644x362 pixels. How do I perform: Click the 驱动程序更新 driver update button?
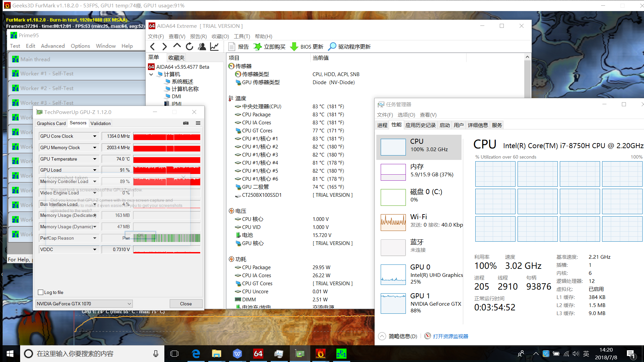click(349, 47)
